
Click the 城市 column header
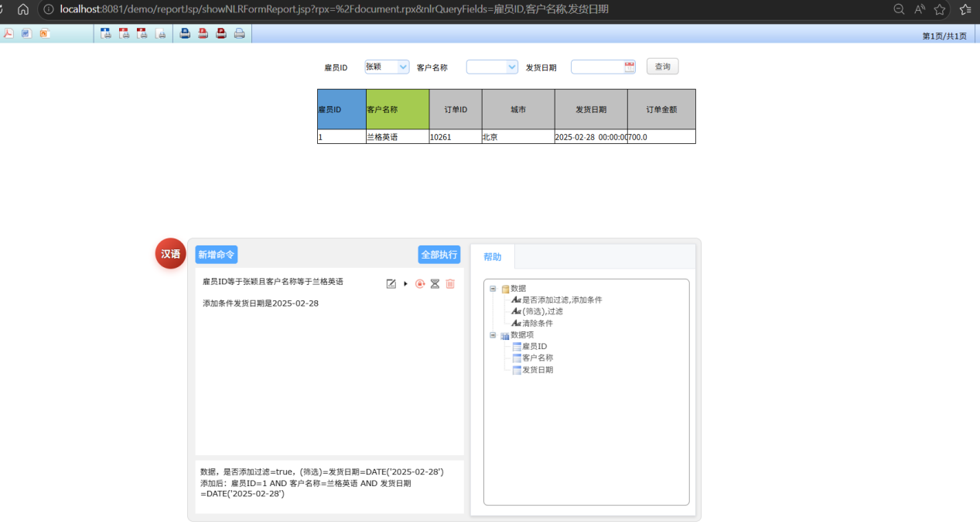tap(518, 109)
